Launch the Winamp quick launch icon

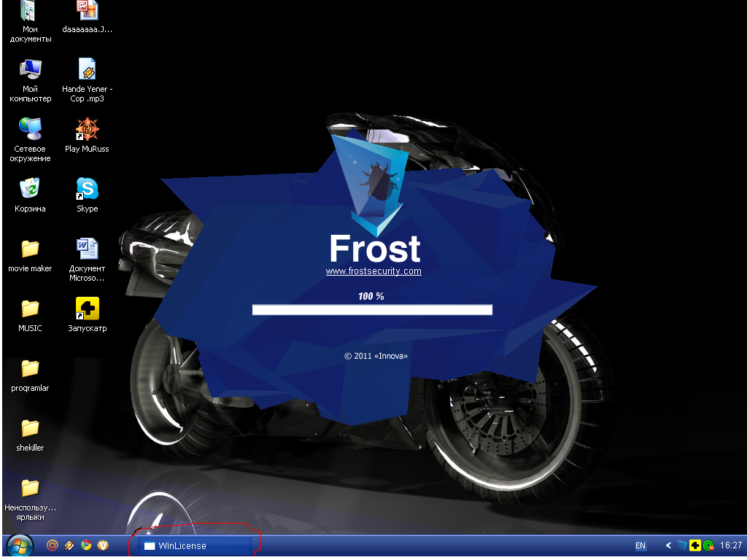69,545
